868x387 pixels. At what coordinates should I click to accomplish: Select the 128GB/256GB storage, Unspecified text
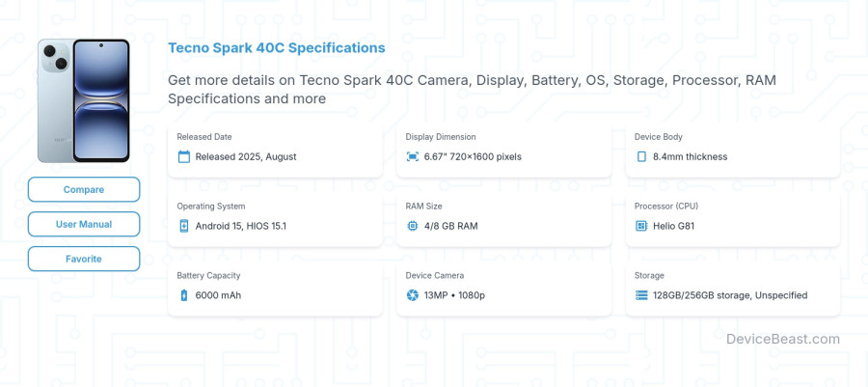click(730, 295)
